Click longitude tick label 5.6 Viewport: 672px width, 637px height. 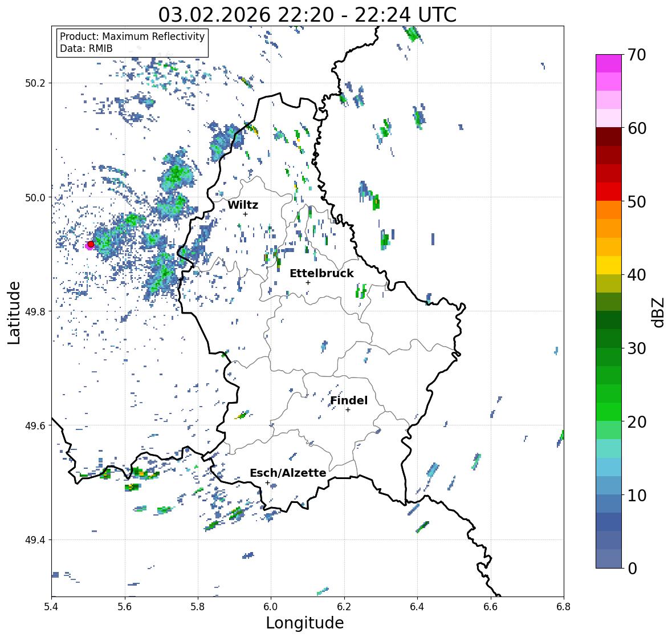125,607
